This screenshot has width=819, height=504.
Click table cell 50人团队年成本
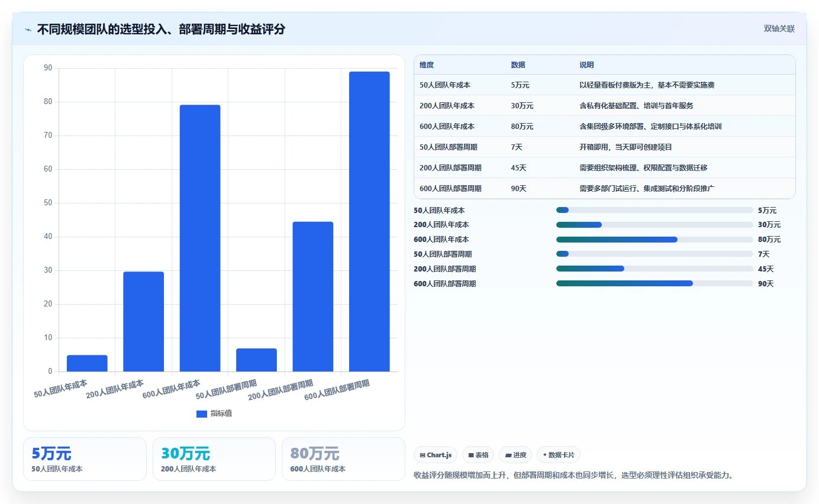coord(445,85)
